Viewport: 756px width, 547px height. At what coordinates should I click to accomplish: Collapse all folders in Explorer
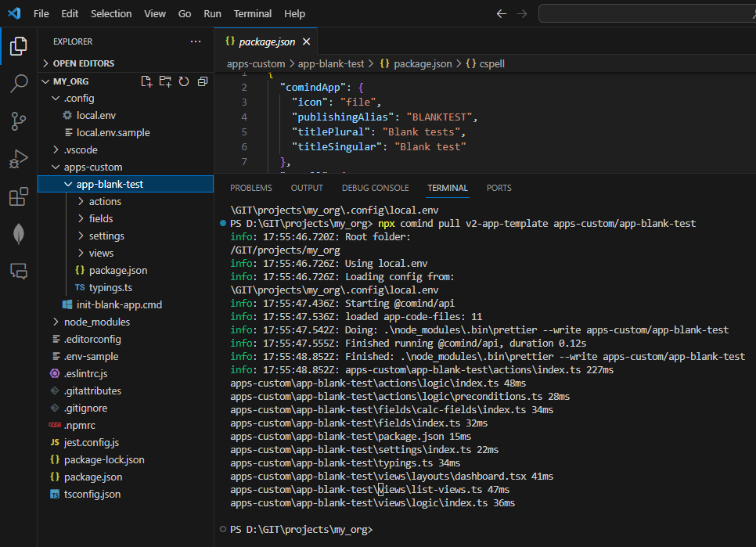pos(203,81)
